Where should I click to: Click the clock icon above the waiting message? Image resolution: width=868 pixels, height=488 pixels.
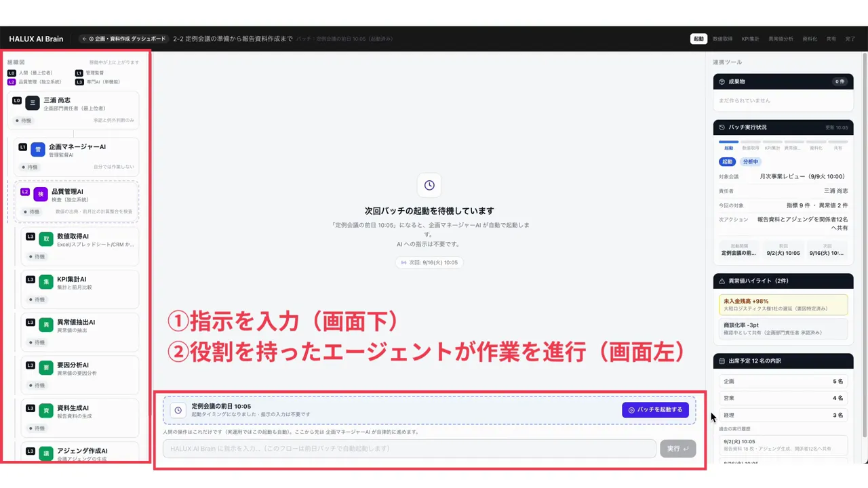point(429,185)
